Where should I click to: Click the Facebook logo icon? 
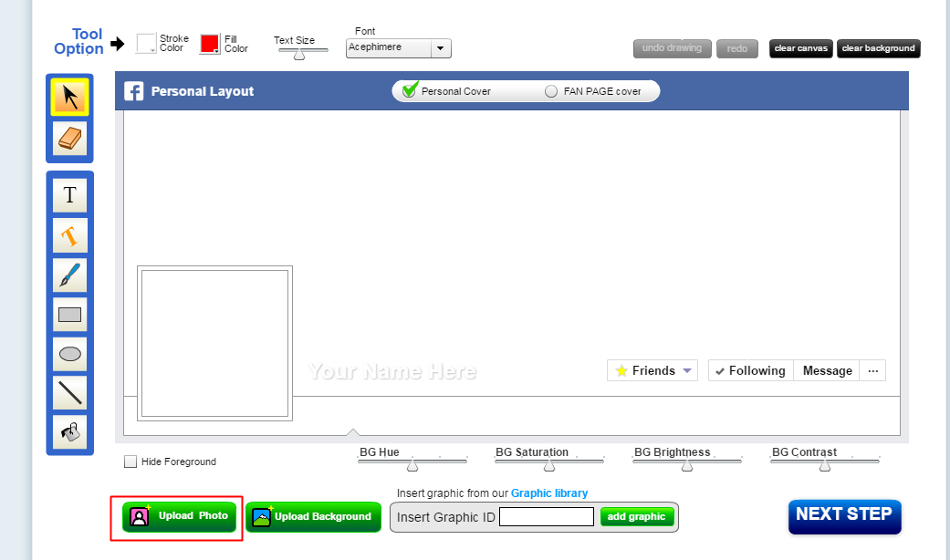pyautogui.click(x=134, y=91)
